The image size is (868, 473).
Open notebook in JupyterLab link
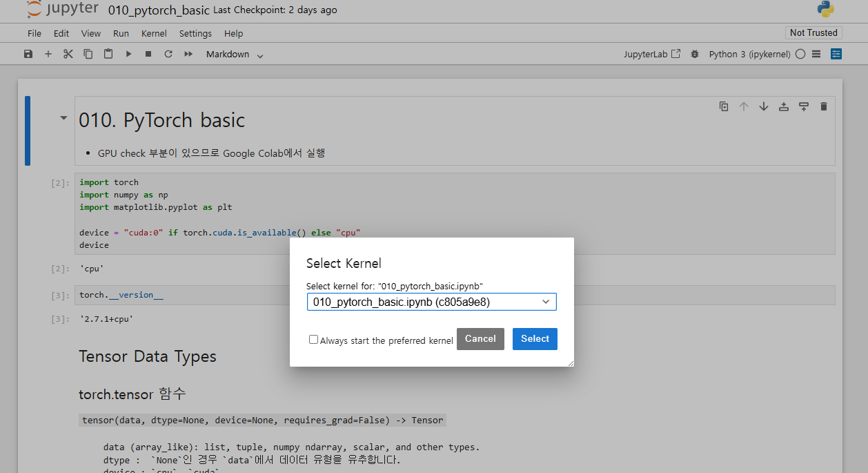point(652,54)
